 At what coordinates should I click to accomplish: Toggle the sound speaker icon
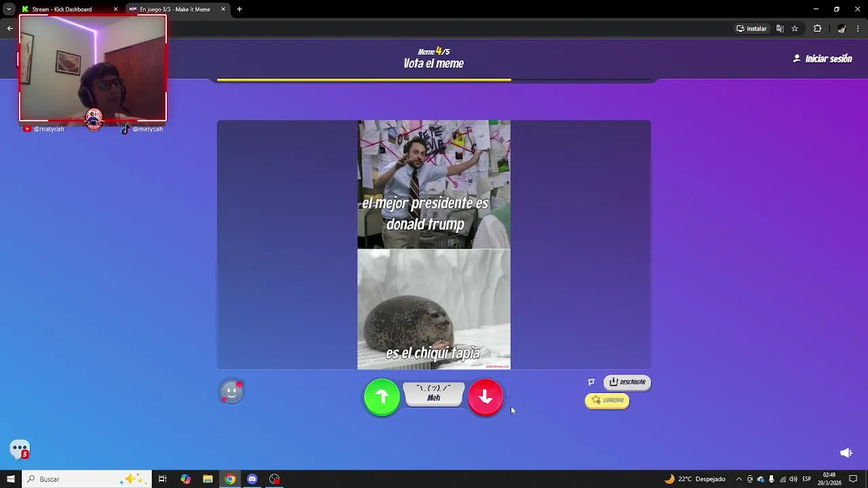tap(846, 453)
